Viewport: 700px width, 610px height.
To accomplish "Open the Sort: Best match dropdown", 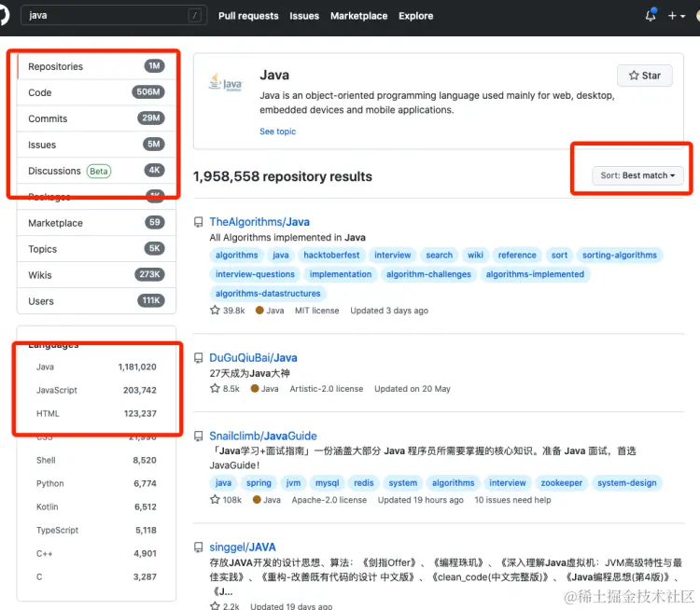I will (x=637, y=175).
